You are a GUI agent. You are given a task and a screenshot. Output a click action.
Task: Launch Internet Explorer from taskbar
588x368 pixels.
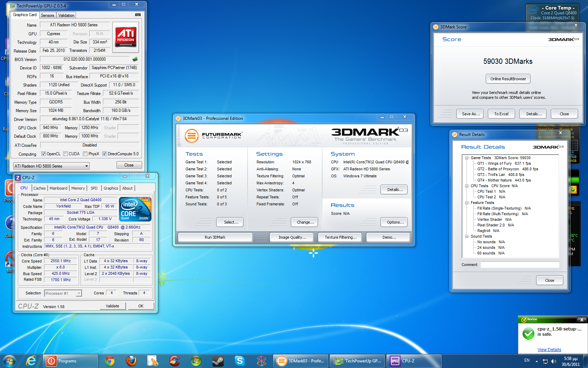31,361
